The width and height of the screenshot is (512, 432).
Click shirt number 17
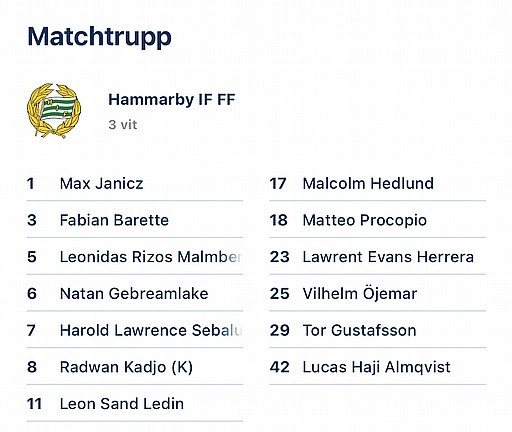click(x=278, y=184)
